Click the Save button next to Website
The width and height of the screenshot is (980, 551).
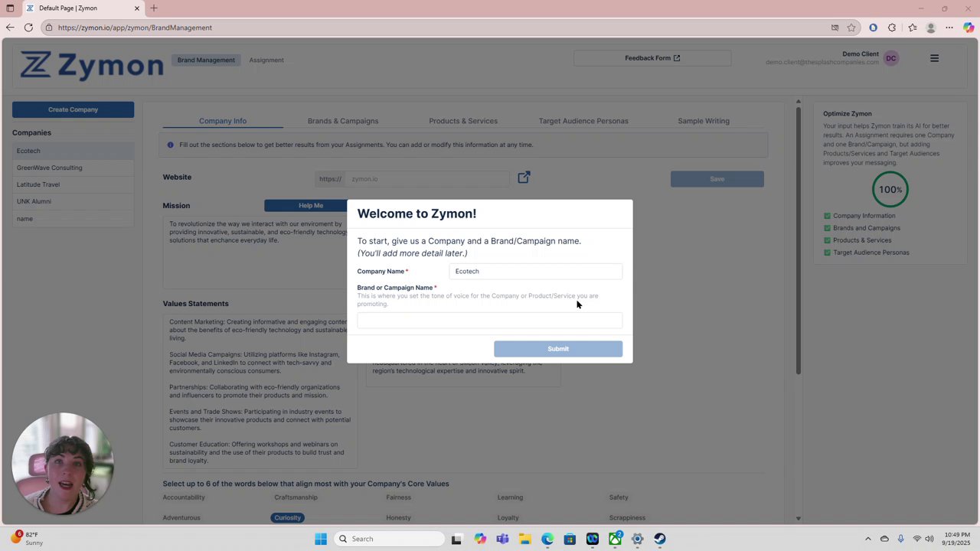pos(717,179)
